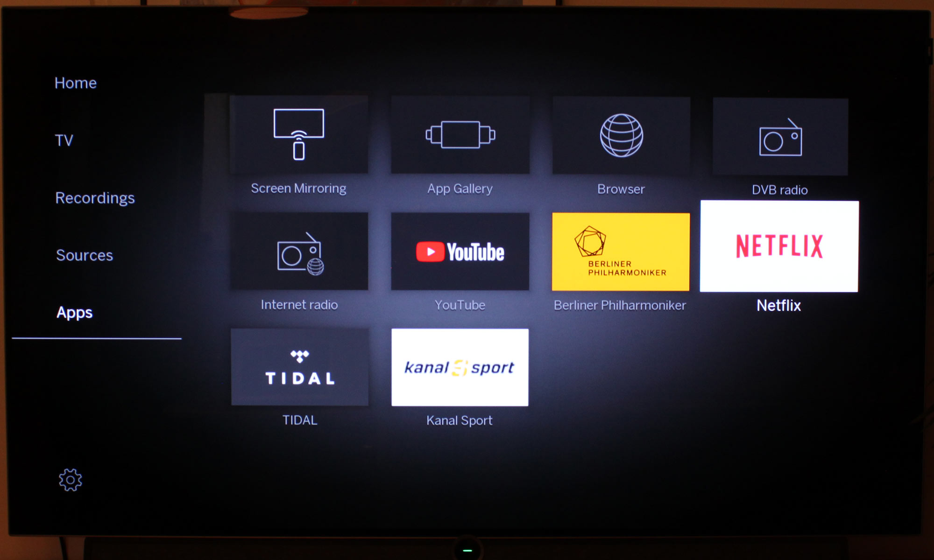This screenshot has height=560, width=934.
Task: Access the Settings gear icon
Action: point(70,480)
